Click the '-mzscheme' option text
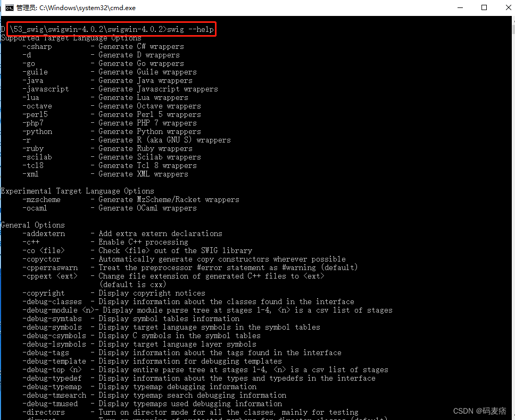Viewport: 515px width, 420px height. [x=41, y=200]
